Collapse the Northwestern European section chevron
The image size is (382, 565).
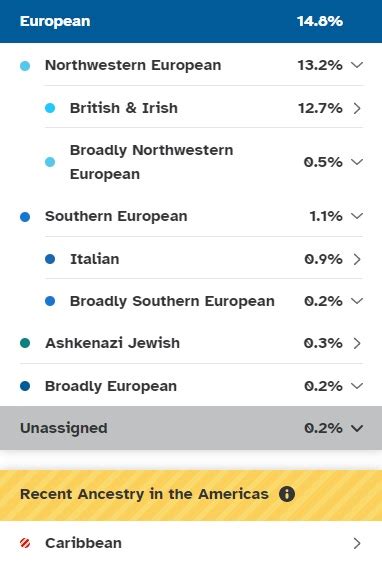tap(357, 65)
